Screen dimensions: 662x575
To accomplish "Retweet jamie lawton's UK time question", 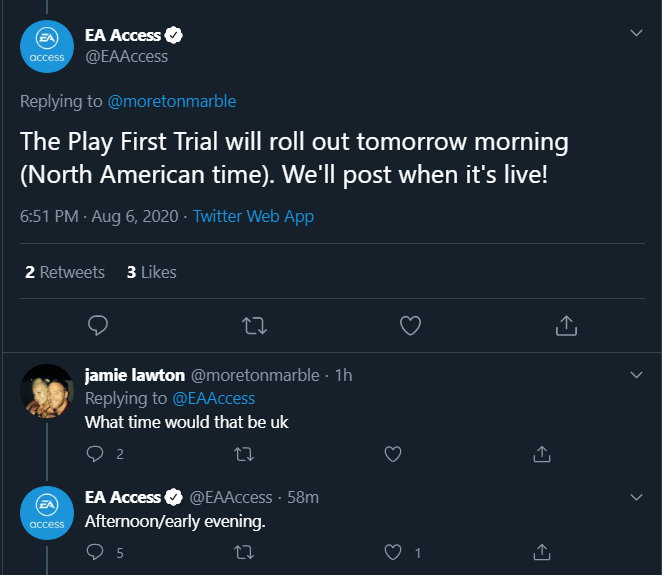I will pyautogui.click(x=243, y=454).
